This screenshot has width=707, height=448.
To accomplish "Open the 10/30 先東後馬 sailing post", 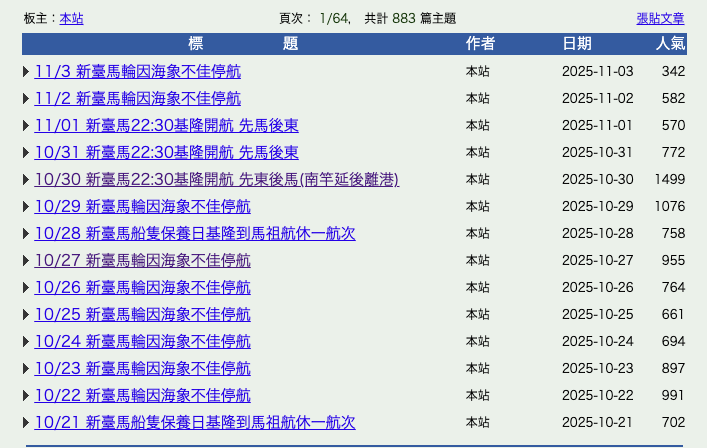I will (216, 180).
